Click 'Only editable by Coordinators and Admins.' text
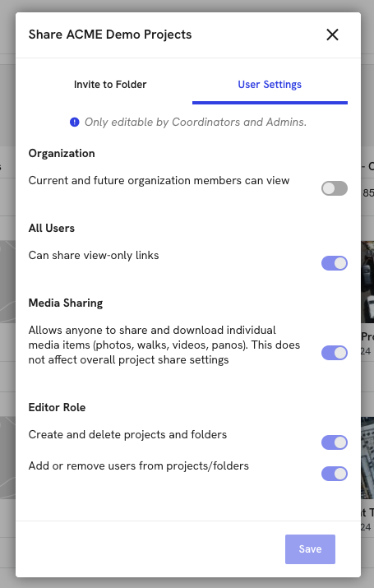The width and height of the screenshot is (374, 588). [x=196, y=122]
